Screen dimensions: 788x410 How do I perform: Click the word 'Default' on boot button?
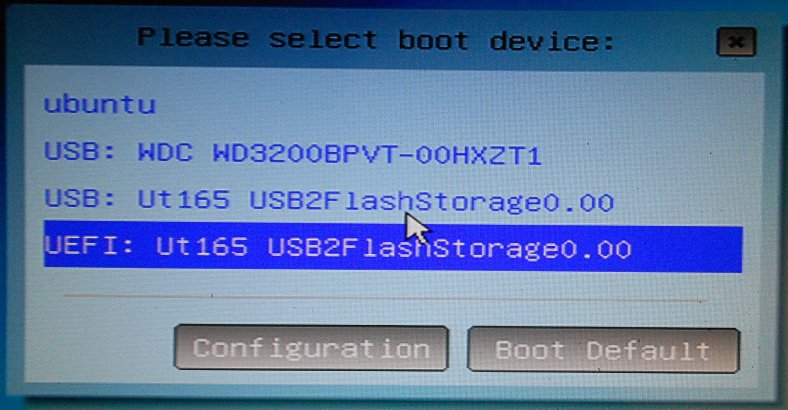tap(648, 351)
